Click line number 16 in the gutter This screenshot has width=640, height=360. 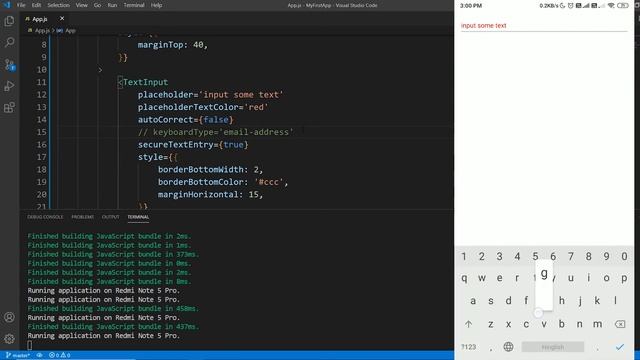[x=42, y=144]
